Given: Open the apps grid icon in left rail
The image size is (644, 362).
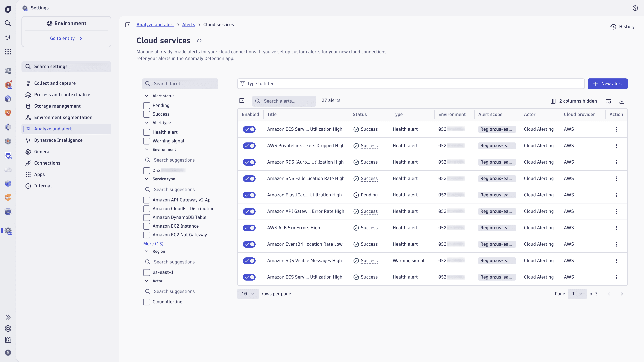Looking at the screenshot, I should [8, 52].
